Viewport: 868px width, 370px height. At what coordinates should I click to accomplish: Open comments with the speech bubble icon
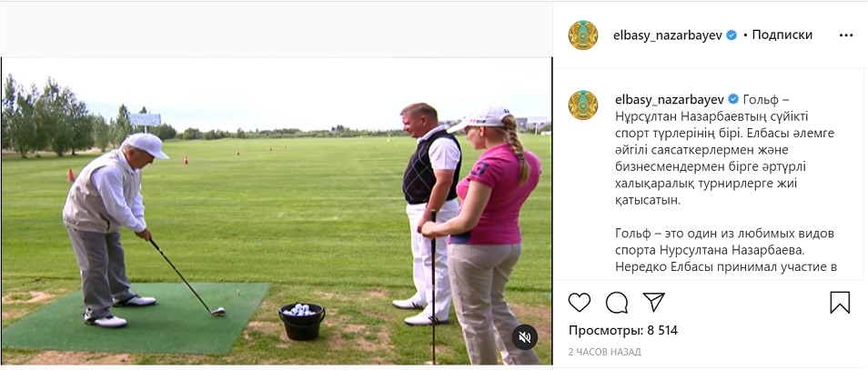617,303
